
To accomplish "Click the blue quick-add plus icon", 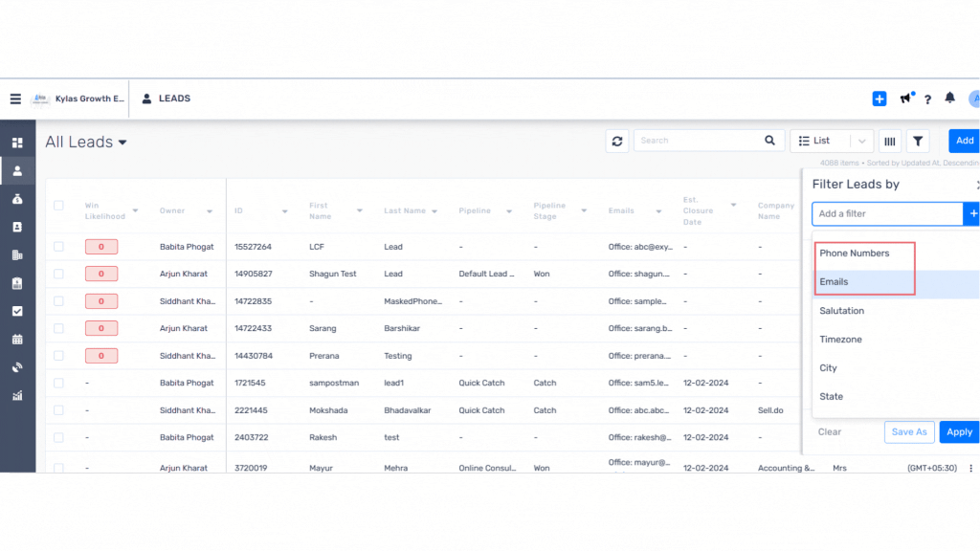I will 880,99.
